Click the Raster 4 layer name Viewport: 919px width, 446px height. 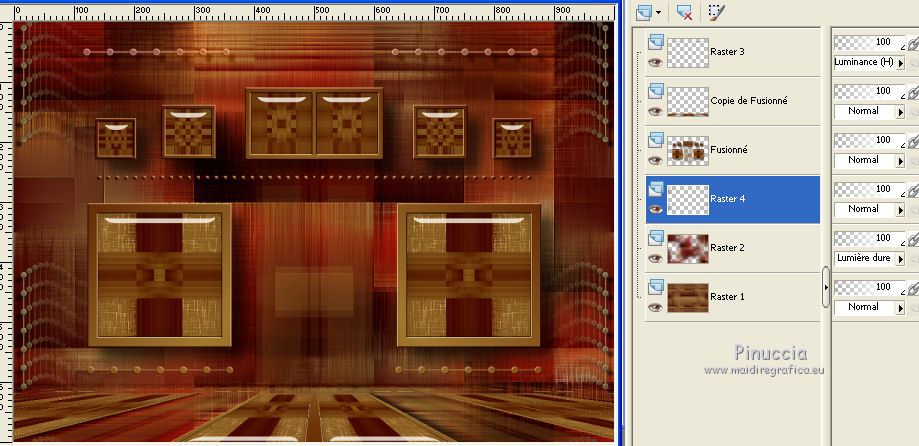pos(727,199)
